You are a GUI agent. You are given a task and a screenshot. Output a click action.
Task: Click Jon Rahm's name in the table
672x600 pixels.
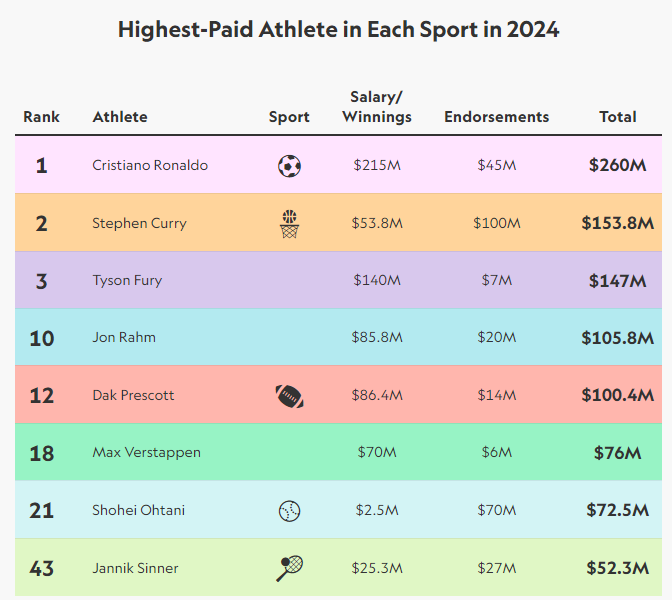[x=124, y=338]
